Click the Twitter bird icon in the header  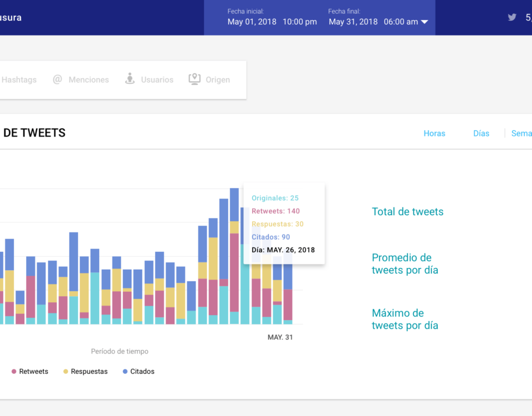click(x=512, y=17)
